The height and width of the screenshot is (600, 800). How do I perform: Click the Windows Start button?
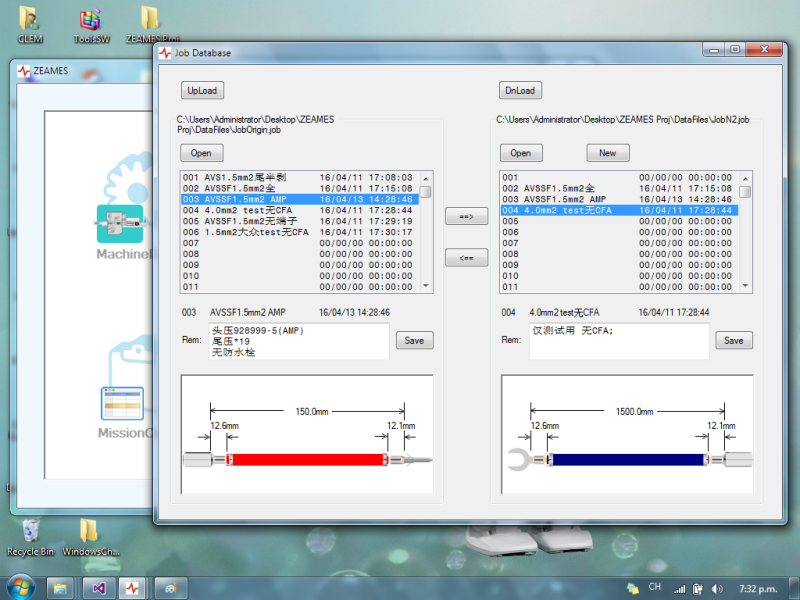(x=20, y=587)
